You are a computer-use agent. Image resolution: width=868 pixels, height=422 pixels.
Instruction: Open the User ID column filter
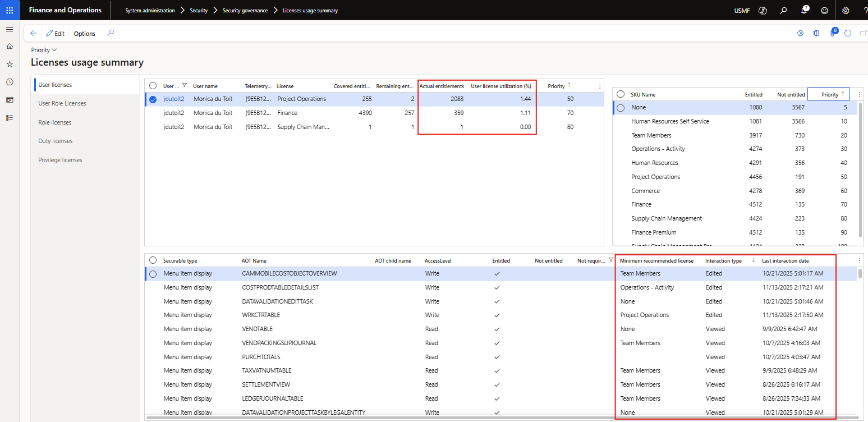click(185, 86)
